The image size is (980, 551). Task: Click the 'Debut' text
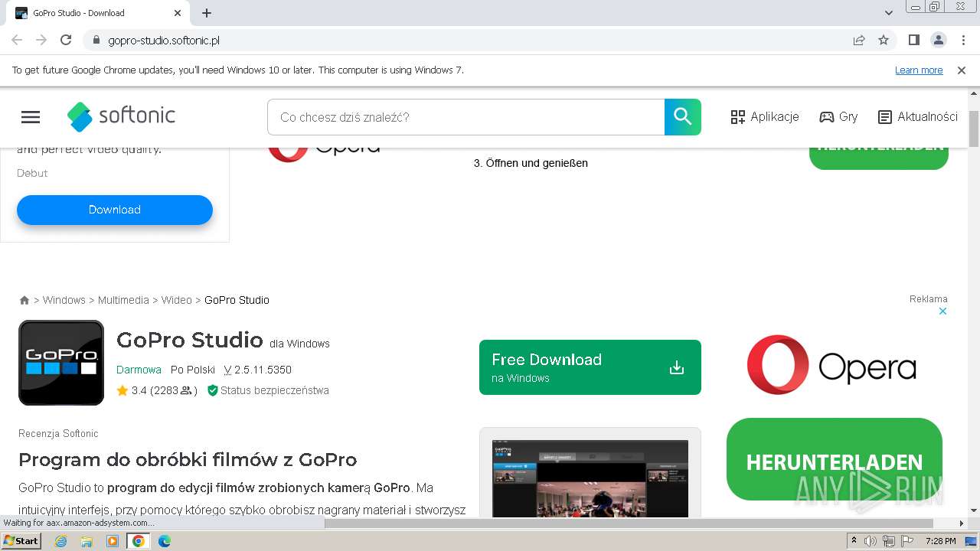[x=32, y=173]
